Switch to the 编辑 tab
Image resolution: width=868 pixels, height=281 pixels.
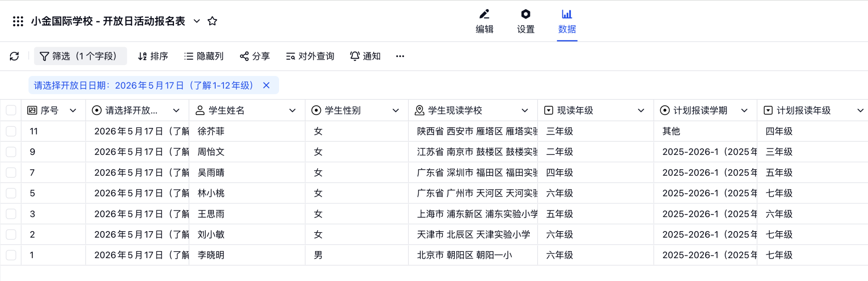(x=484, y=21)
